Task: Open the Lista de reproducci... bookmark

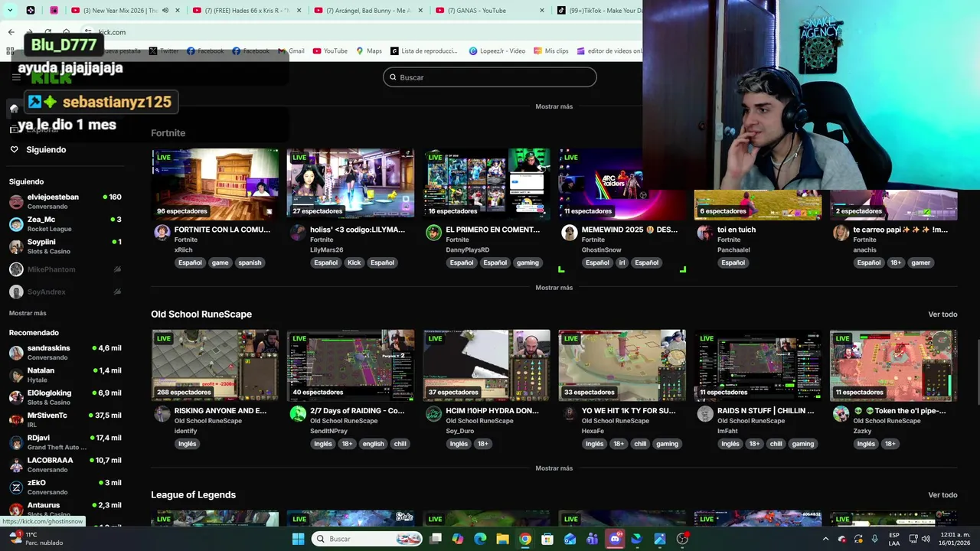Action: [423, 51]
